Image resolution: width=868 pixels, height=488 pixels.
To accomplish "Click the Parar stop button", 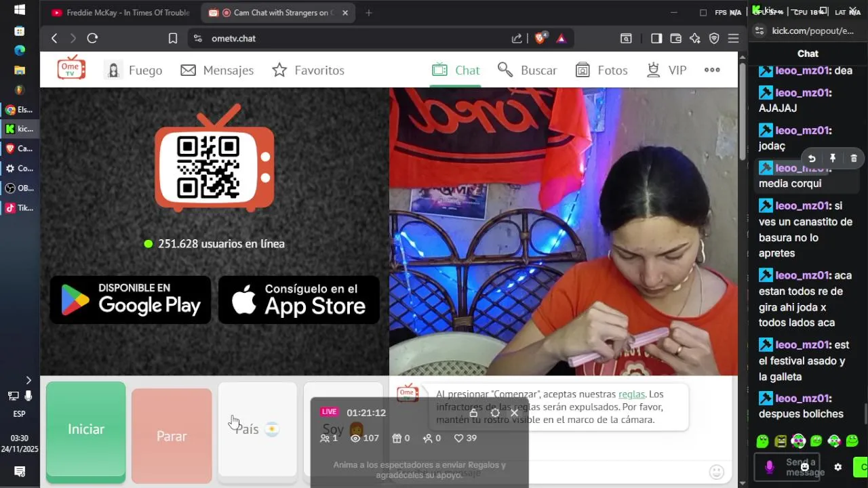I will tap(172, 436).
